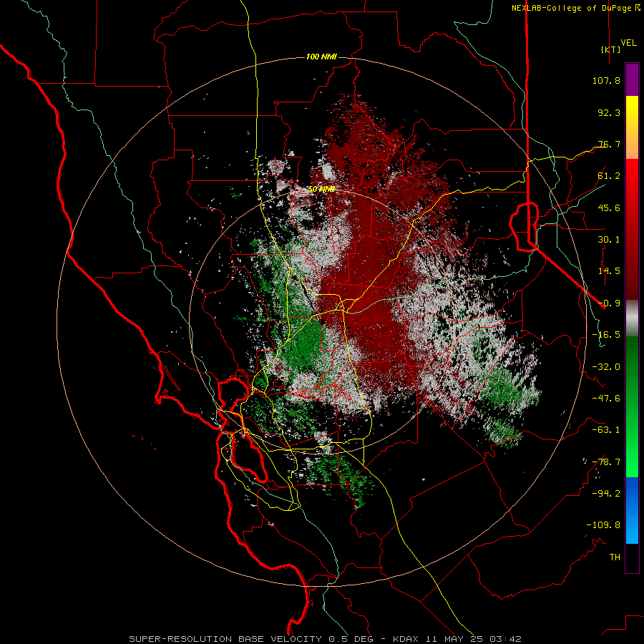Pick the purple segment of velocity scale
644x644 pixels.
(632, 79)
